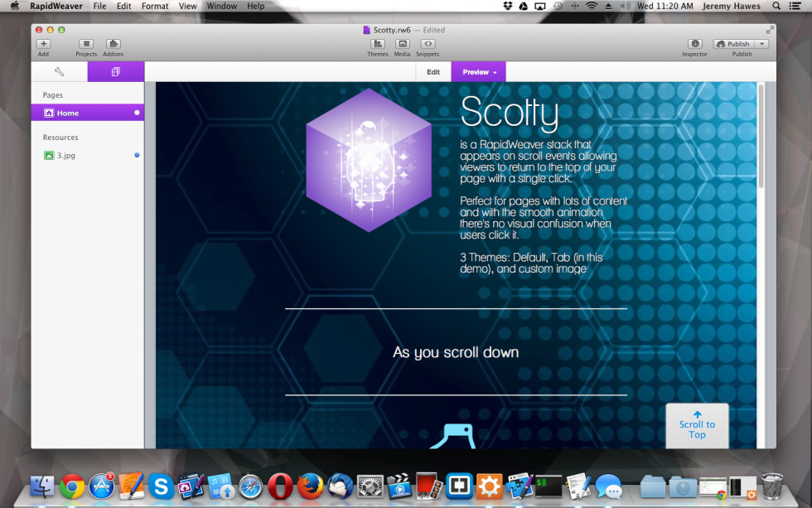
Task: Launch Firefox from the dock
Action: pos(310,486)
